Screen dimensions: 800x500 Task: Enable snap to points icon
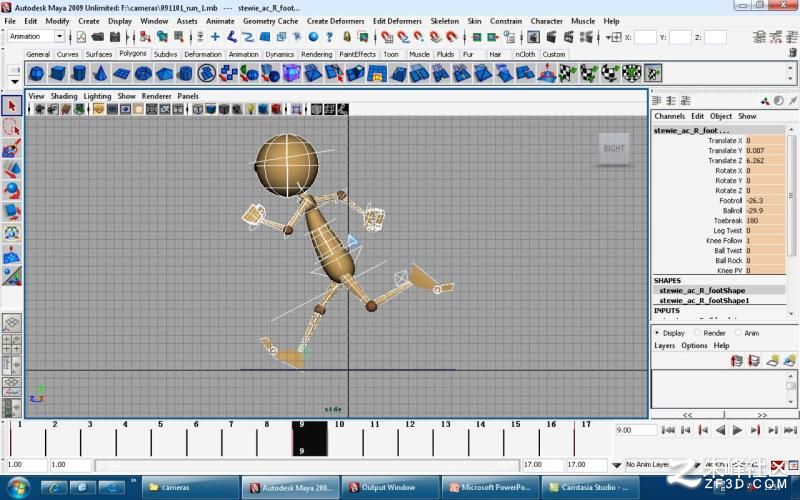[x=419, y=37]
